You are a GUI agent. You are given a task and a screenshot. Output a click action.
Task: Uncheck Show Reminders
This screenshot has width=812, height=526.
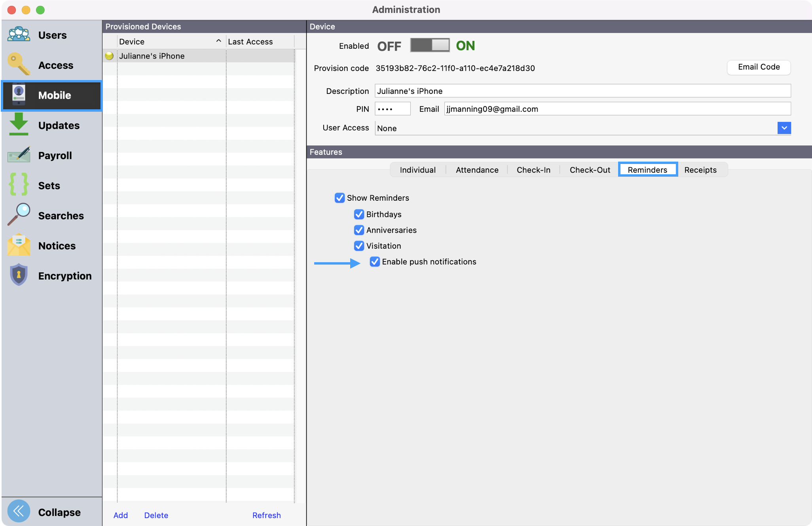click(x=340, y=198)
